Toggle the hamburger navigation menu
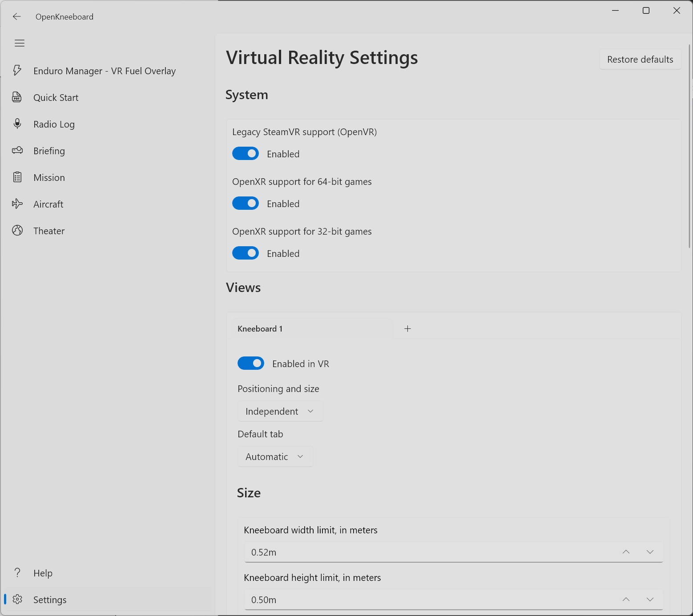 click(x=20, y=43)
